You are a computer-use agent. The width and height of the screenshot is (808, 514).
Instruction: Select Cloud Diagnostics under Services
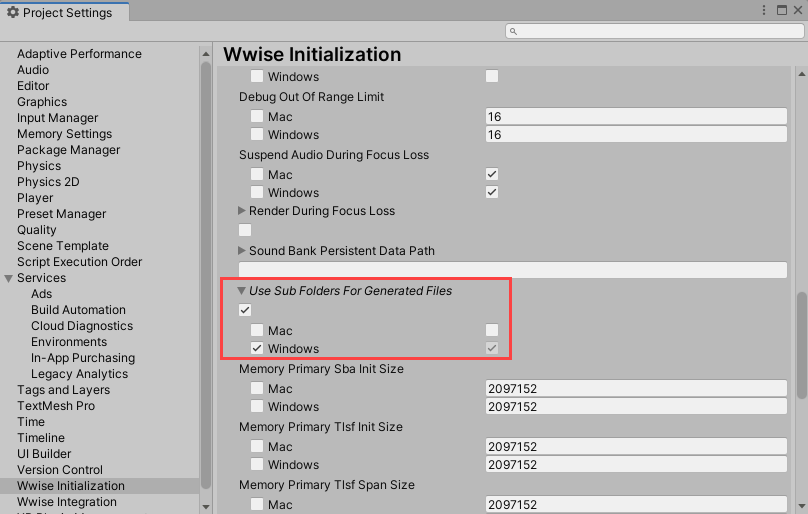(x=81, y=326)
